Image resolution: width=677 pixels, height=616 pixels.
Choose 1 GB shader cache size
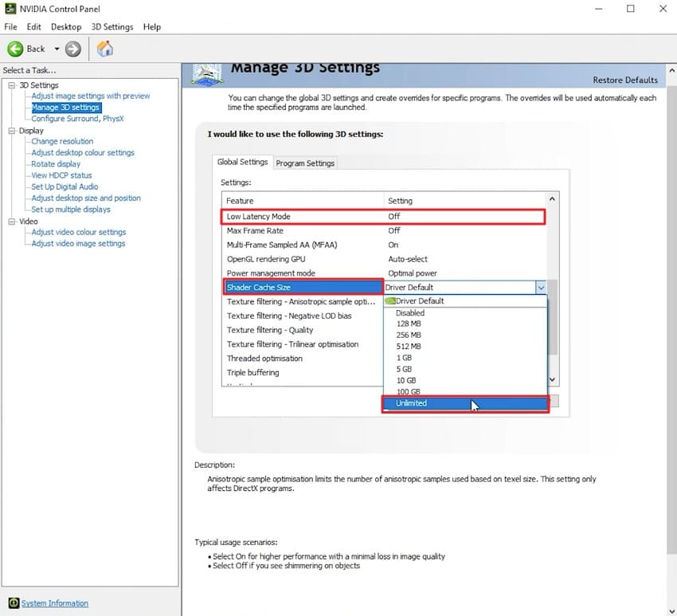click(x=465, y=358)
